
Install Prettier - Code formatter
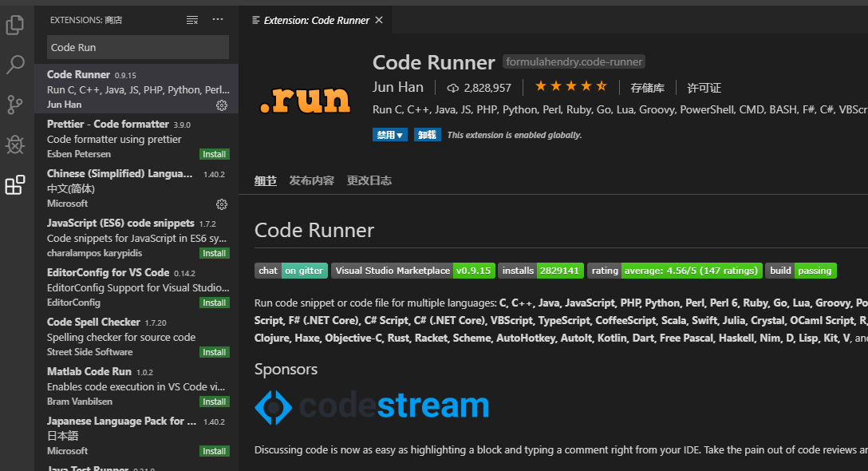pyautogui.click(x=215, y=155)
